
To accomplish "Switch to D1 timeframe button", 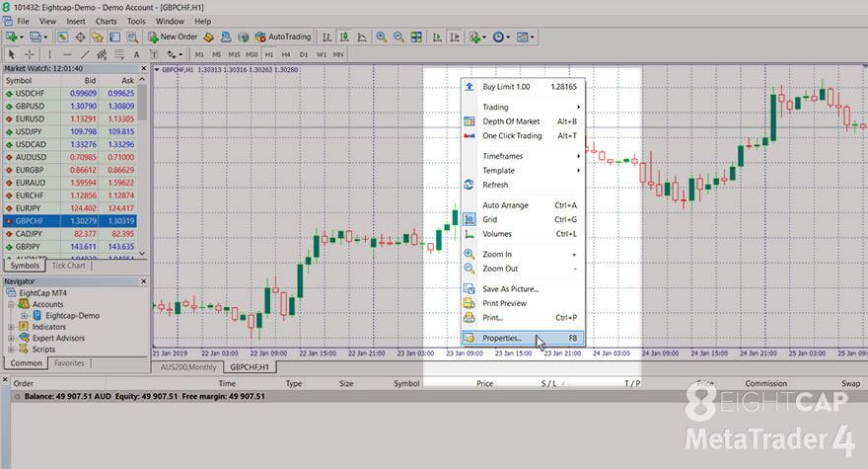I will pos(304,54).
